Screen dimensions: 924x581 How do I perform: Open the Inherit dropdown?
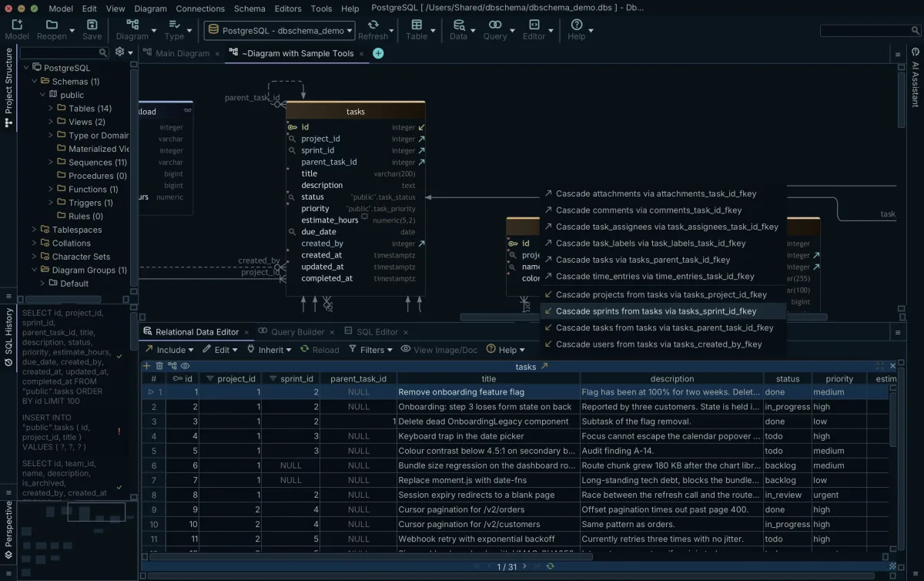point(269,350)
